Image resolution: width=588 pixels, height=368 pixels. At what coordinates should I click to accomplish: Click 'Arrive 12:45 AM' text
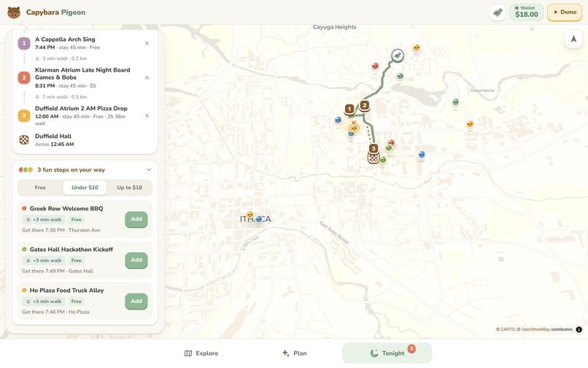click(x=55, y=144)
